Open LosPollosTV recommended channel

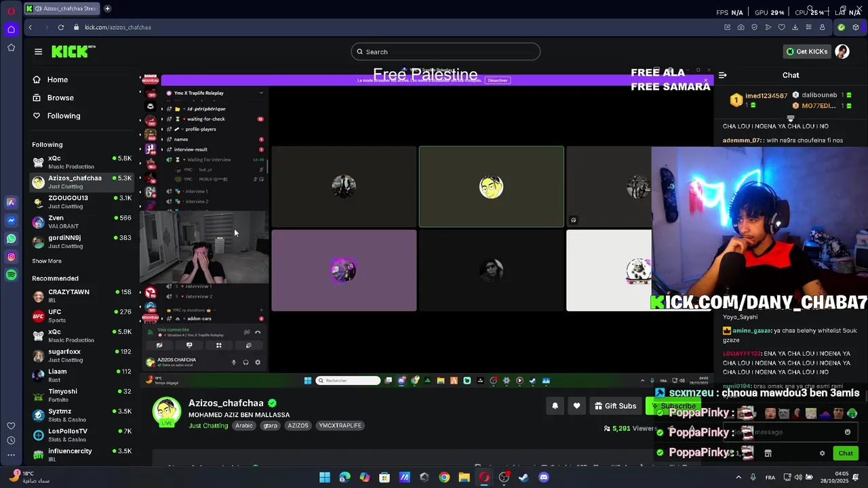(81, 434)
